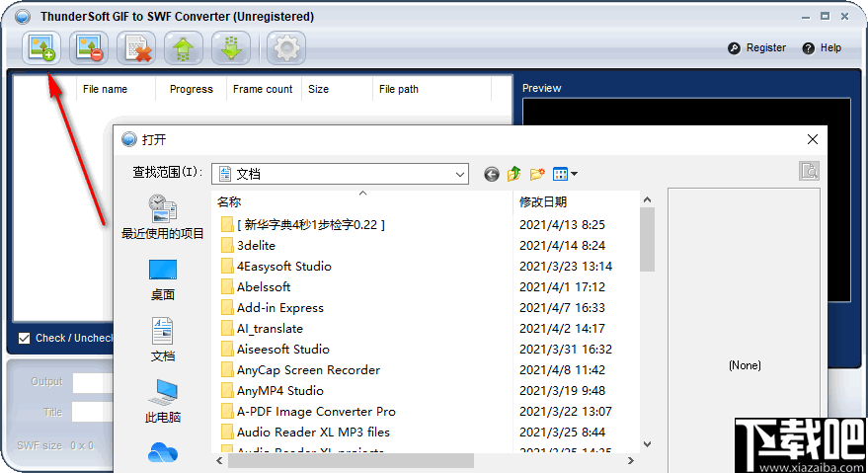Click the date 2021/3/23 13:14
Viewport: 868px width, 473px height.
click(x=565, y=267)
